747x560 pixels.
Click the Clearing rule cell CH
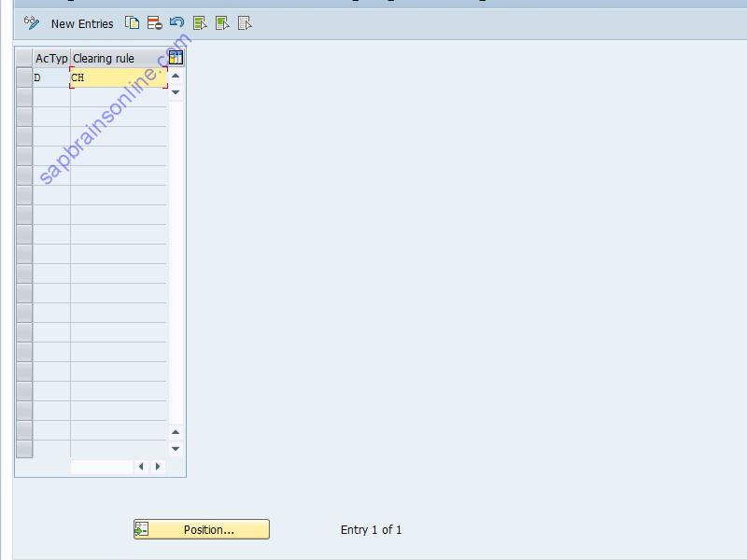(119, 77)
